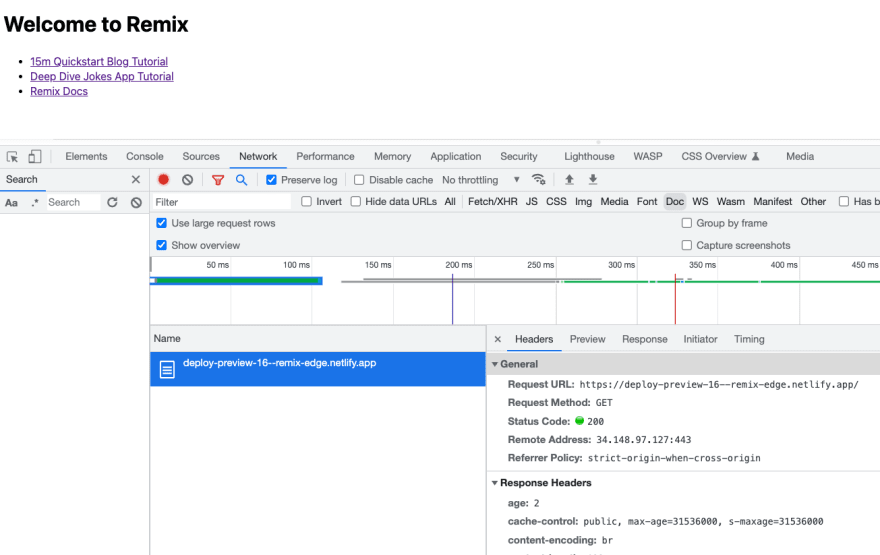880x555 pixels.
Task: Enable Capture screenshots
Action: 686,245
